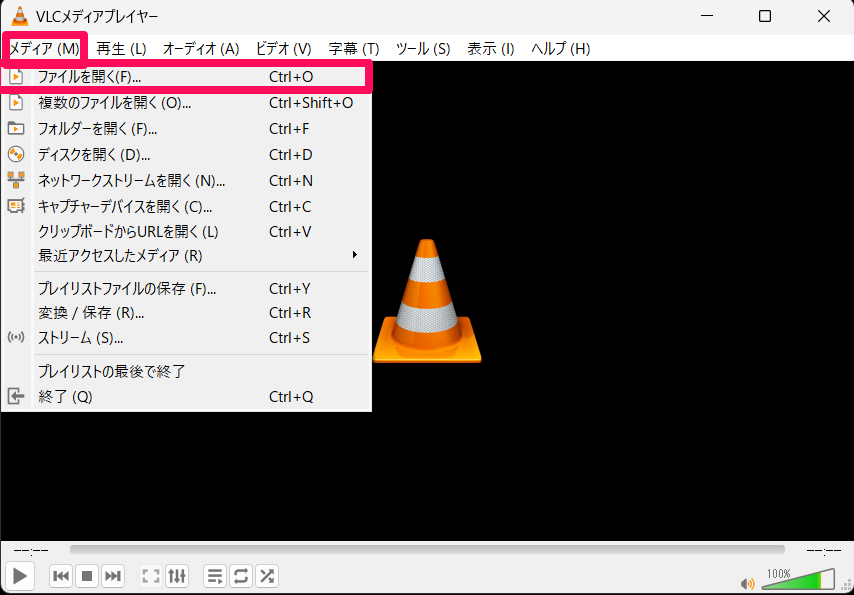The height and width of the screenshot is (595, 854).
Task: Choose ディスクを開く (D)... entry
Action: (186, 155)
